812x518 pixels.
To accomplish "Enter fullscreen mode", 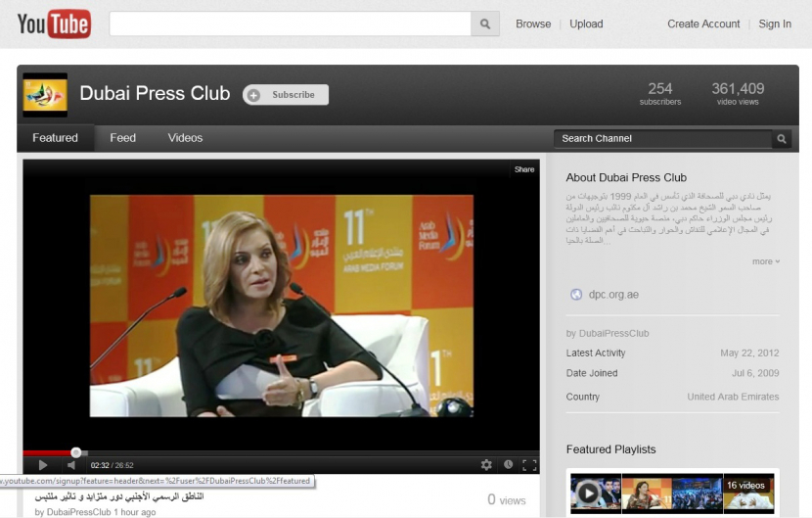I will [x=529, y=465].
